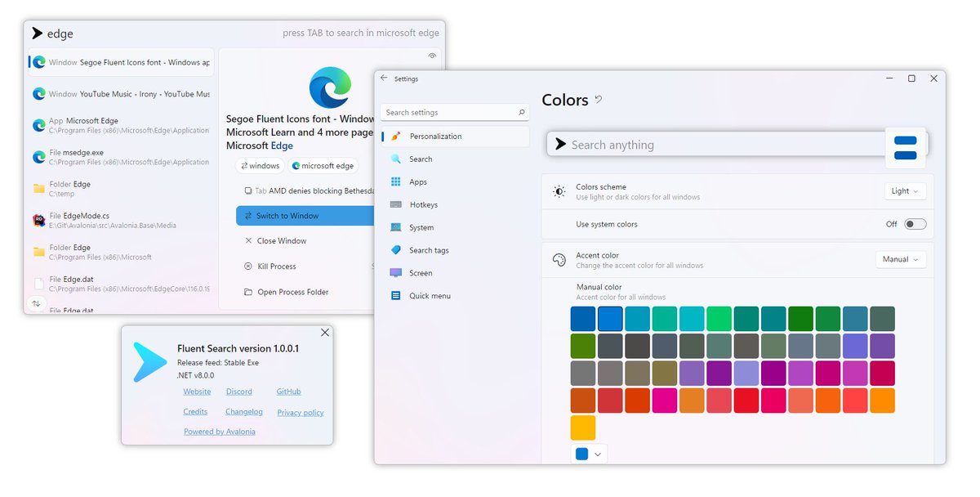Choose Switch to Window action
This screenshot has height=497, width=980.
click(305, 216)
